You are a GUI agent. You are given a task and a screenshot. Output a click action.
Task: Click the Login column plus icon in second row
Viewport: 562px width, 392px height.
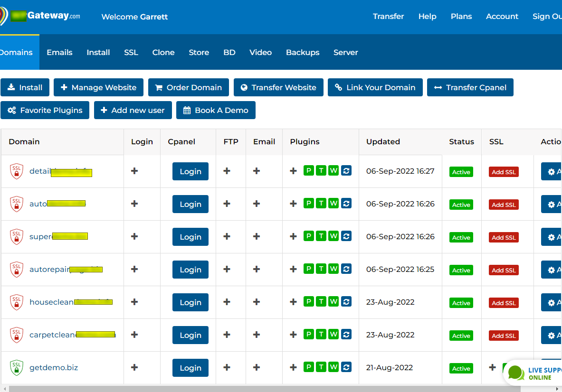[134, 204]
